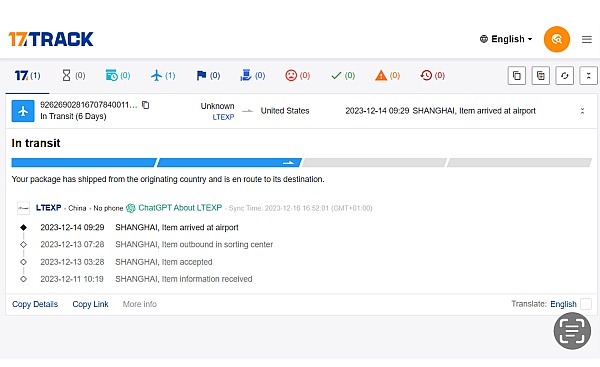Open the English language dropdown

tap(505, 39)
